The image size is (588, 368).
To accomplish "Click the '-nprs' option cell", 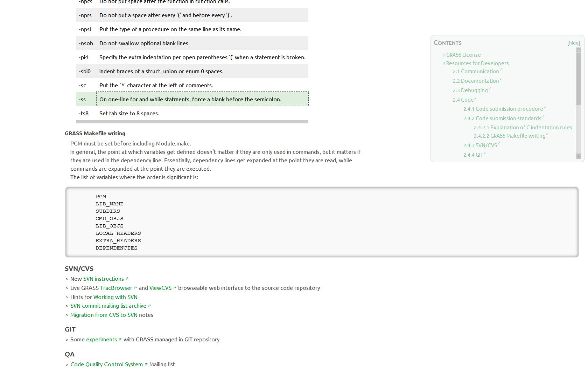I will (x=86, y=15).
